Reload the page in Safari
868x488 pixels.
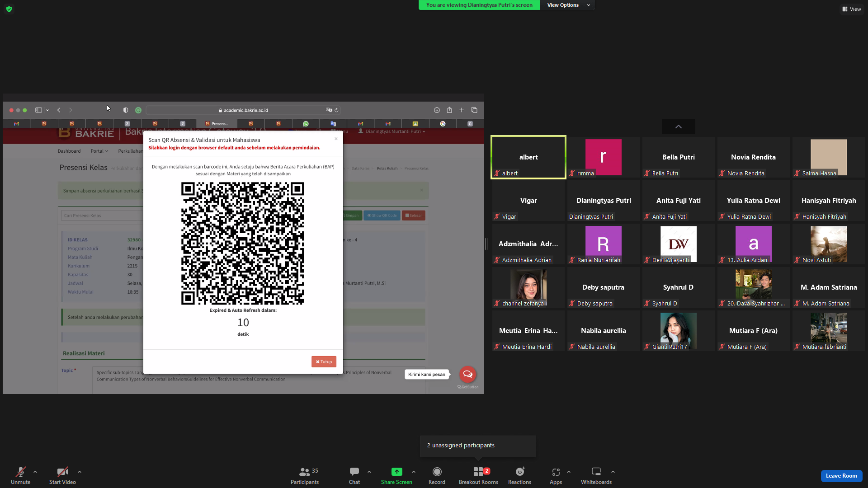click(336, 110)
